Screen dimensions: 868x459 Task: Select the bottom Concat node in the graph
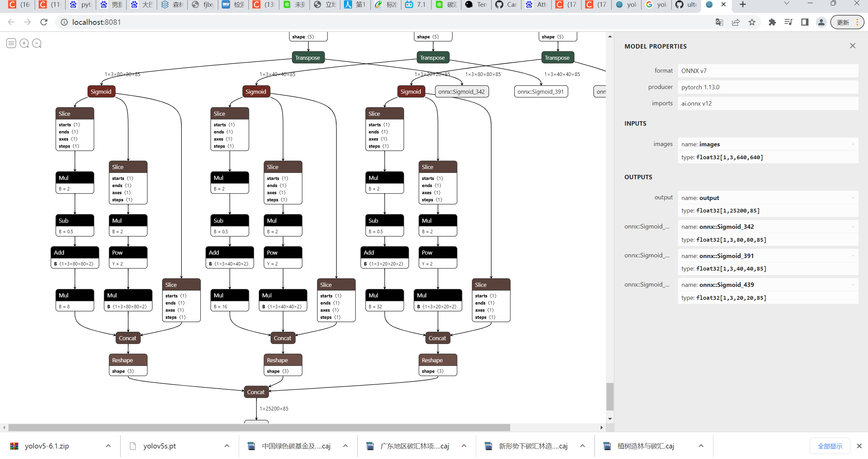pos(256,392)
